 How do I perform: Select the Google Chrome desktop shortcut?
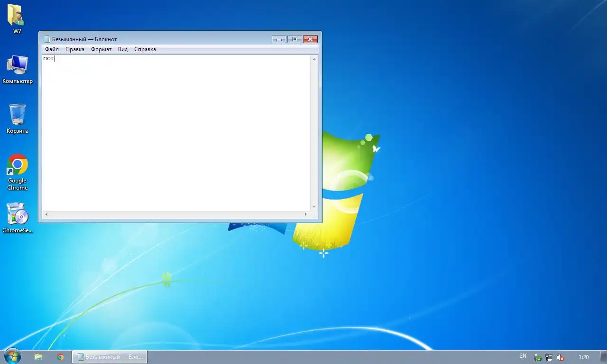[x=17, y=172]
